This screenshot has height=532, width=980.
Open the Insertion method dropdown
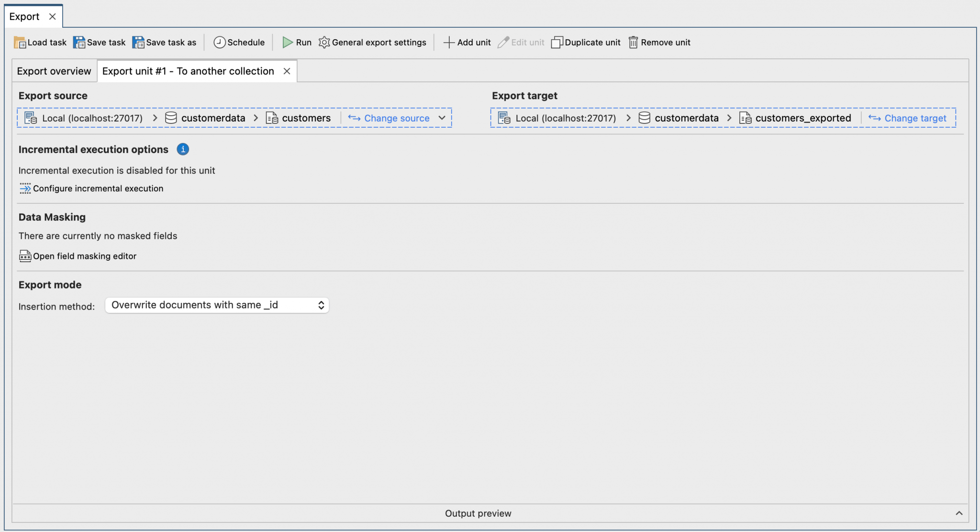pos(217,305)
